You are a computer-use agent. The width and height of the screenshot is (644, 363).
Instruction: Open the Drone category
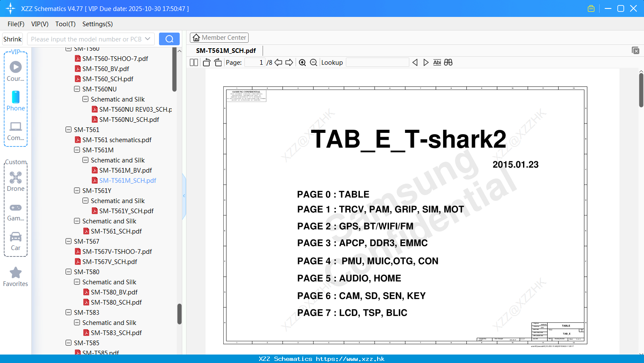point(16,181)
